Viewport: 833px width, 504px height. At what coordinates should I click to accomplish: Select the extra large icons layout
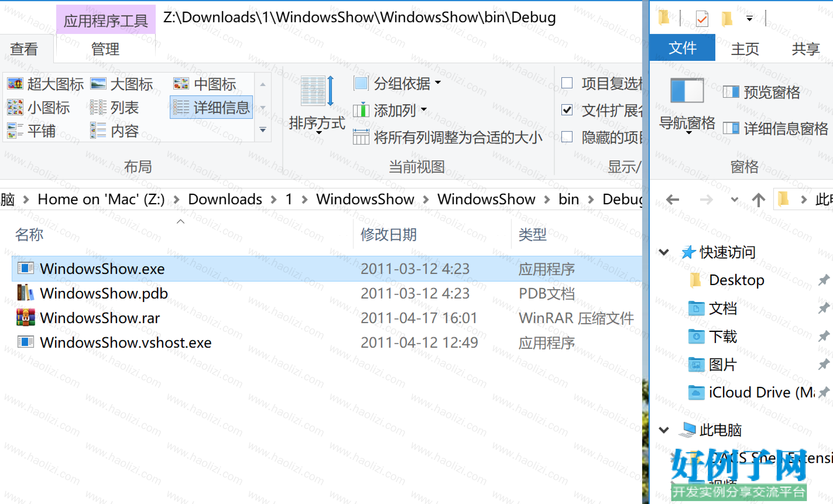click(x=45, y=84)
